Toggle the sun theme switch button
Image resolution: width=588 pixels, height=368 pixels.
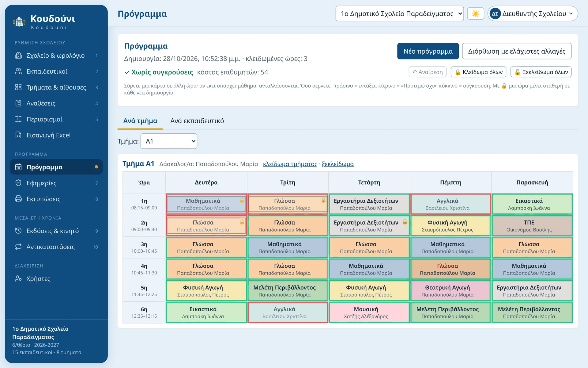[476, 14]
